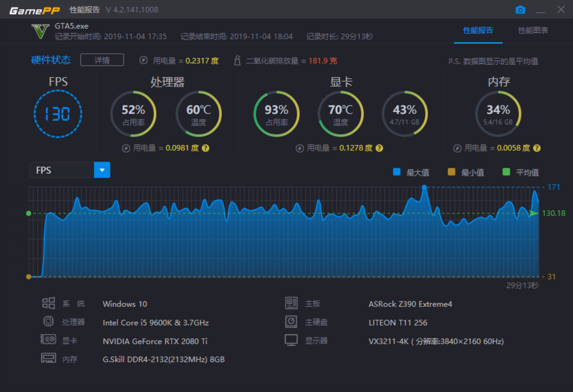Screen dimensions: 573x392
Task: Click the FPS 130 gauge
Action: (58, 114)
